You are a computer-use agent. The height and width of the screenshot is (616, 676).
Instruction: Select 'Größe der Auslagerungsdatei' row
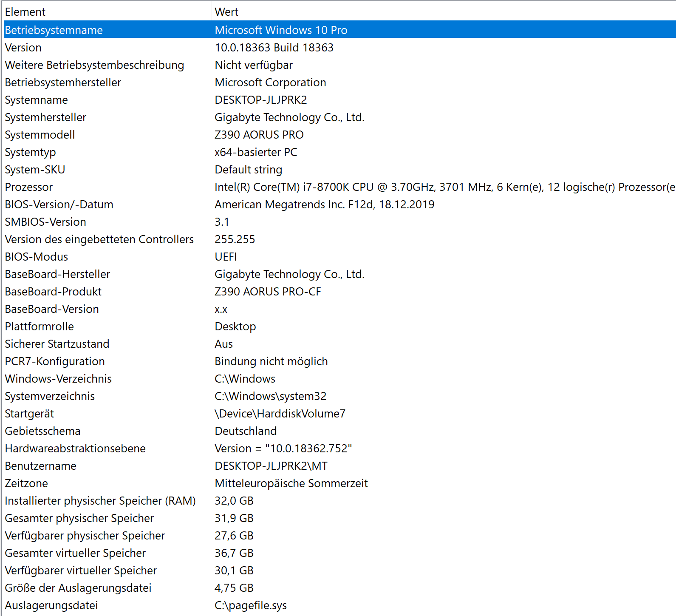pyautogui.click(x=339, y=588)
